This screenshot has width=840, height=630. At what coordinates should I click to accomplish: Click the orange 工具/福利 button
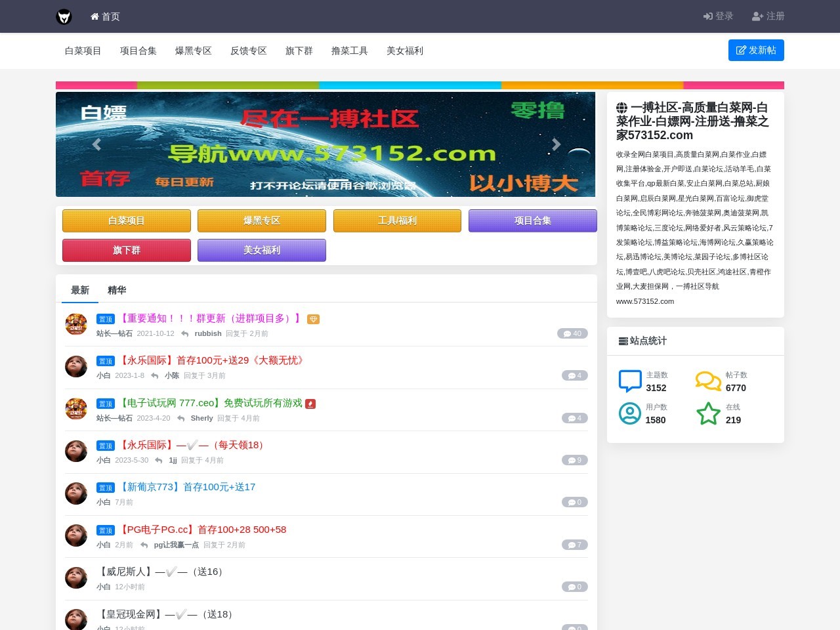[397, 220]
